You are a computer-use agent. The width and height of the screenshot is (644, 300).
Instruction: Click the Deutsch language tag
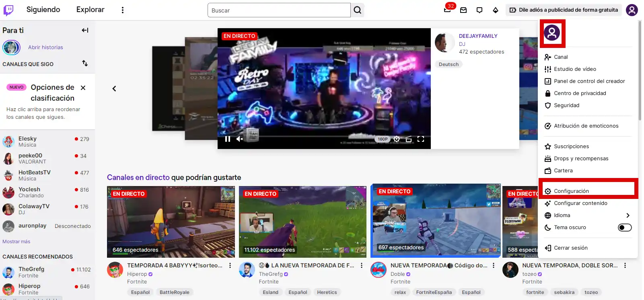point(449,64)
